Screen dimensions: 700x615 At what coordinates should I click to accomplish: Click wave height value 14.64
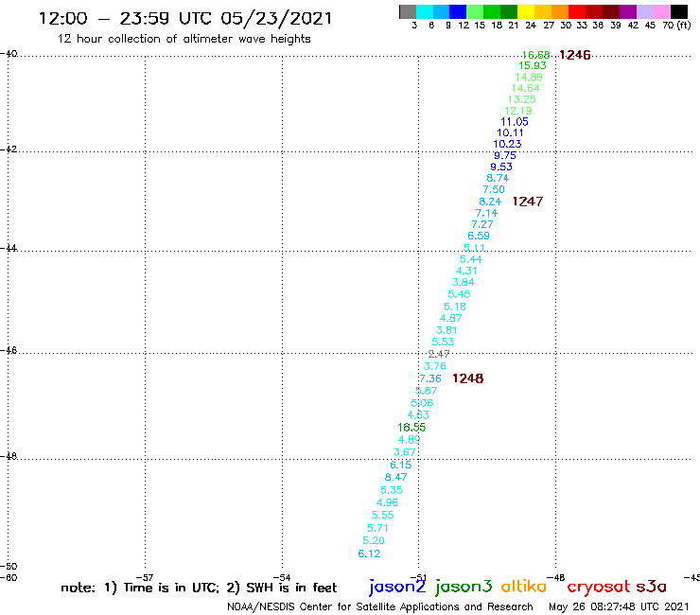pos(525,88)
